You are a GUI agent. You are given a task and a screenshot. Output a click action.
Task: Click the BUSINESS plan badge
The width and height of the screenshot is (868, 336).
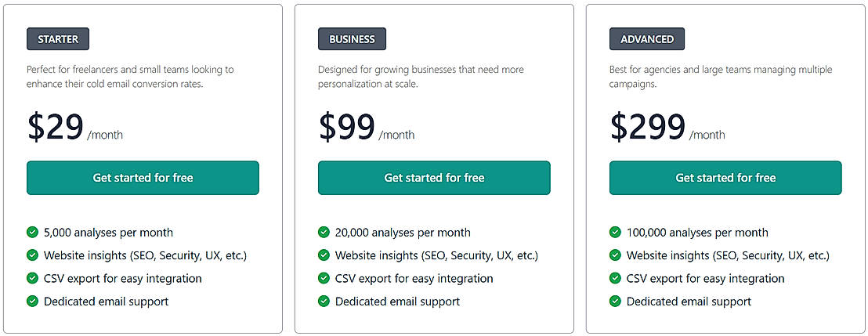pyautogui.click(x=352, y=39)
